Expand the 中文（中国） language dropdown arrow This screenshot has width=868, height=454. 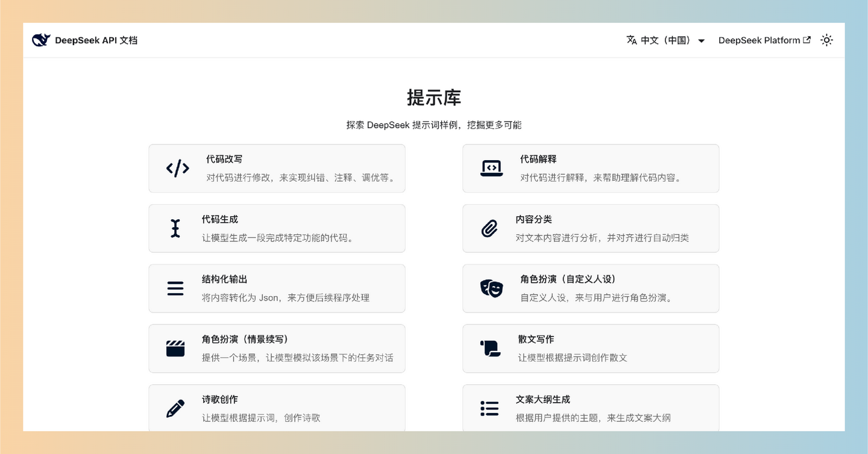point(701,41)
